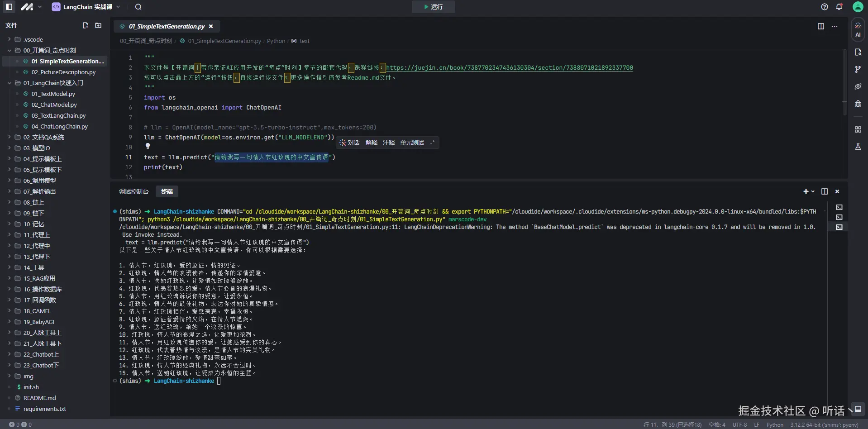
Task: Click 解释 in the inline AI toolbar
Action: point(371,143)
